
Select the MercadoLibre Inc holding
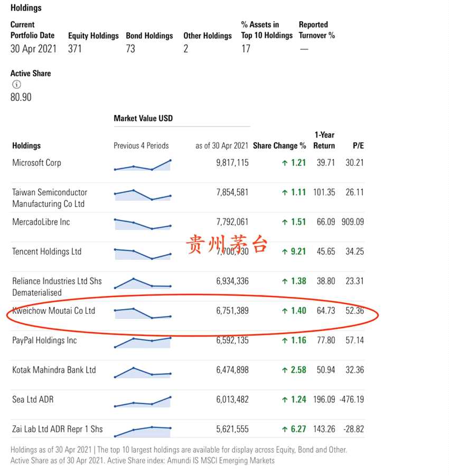[x=41, y=222]
